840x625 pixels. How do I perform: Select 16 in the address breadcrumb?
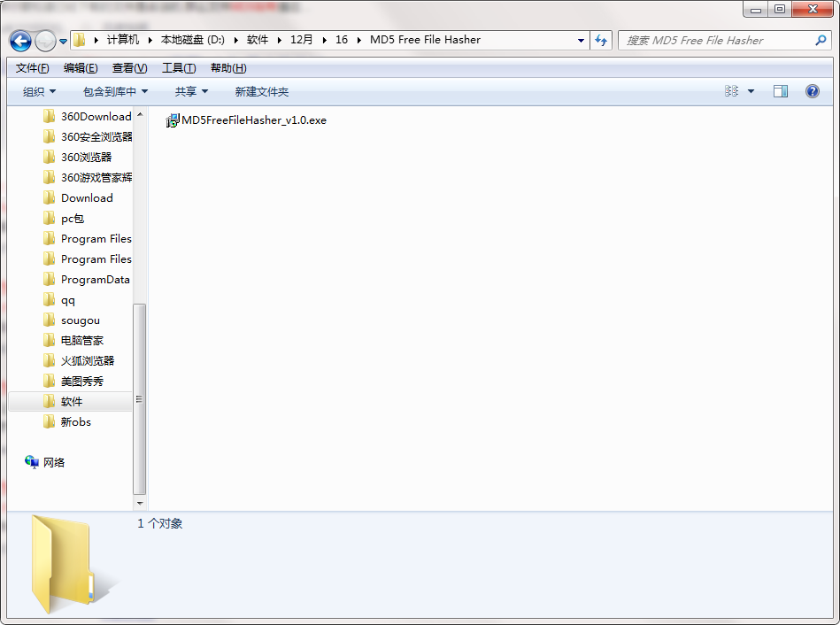click(342, 40)
